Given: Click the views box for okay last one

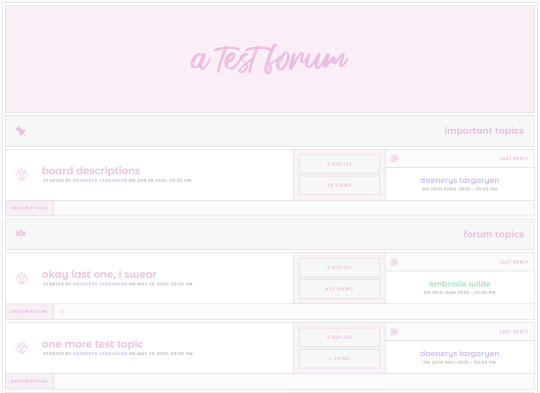Looking at the screenshot, I should (x=339, y=289).
